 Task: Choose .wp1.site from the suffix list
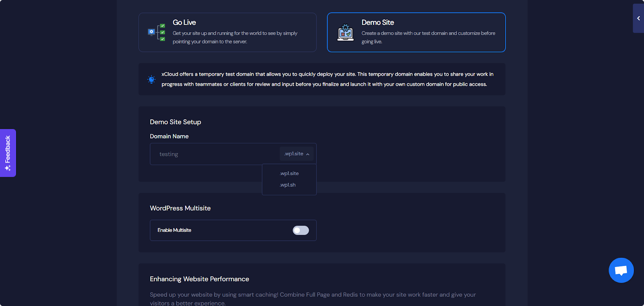[x=289, y=174]
